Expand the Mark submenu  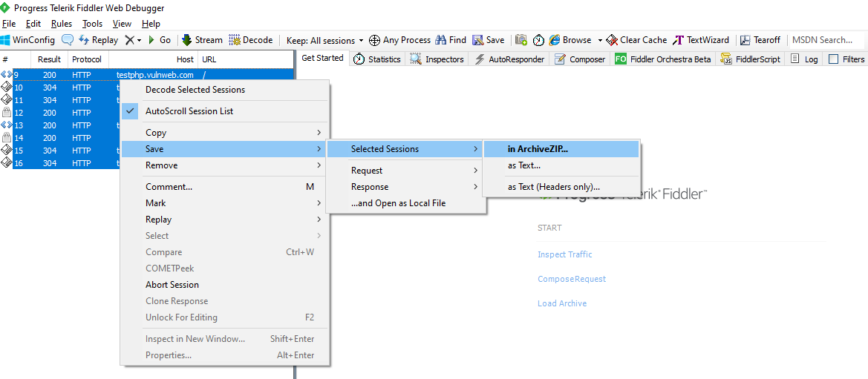click(225, 203)
